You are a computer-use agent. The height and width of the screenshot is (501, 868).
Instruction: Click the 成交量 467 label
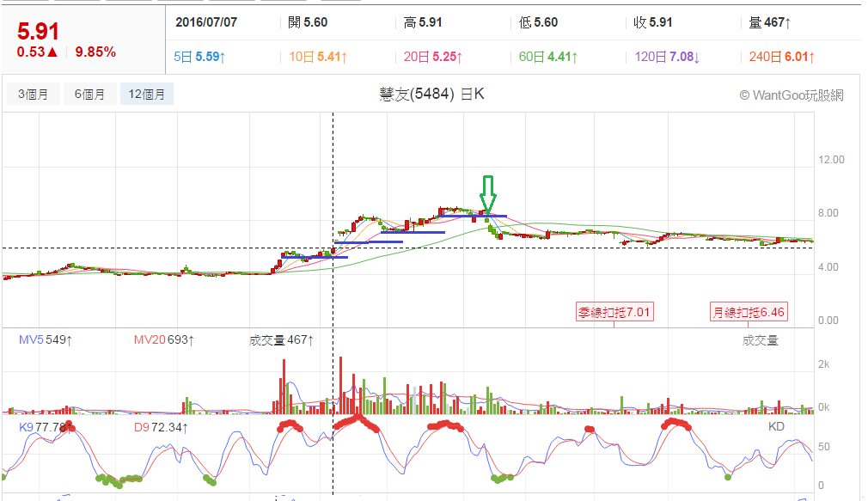tap(281, 340)
